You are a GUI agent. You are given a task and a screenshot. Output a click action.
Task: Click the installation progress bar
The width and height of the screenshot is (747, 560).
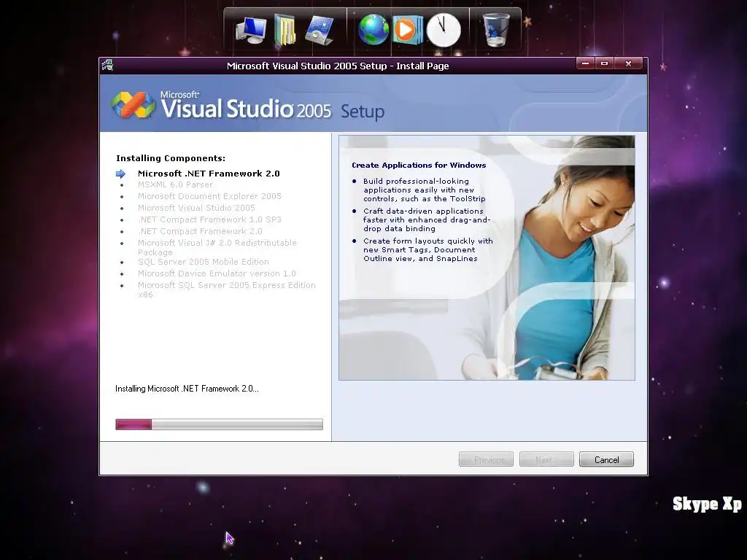click(x=219, y=424)
